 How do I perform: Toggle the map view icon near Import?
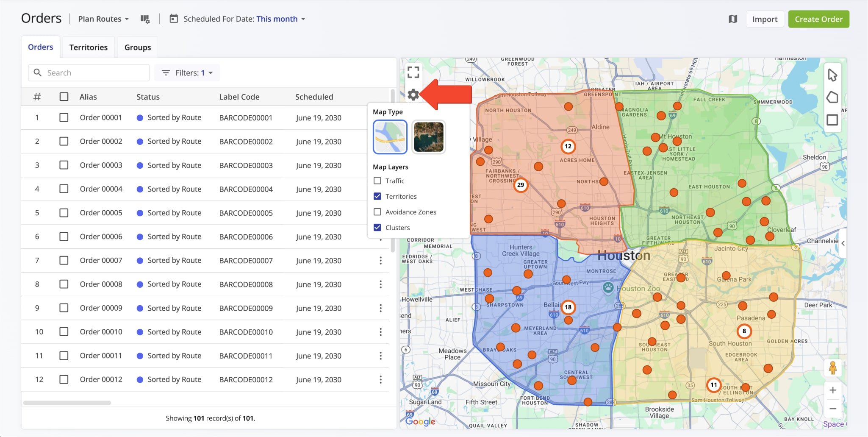click(733, 19)
